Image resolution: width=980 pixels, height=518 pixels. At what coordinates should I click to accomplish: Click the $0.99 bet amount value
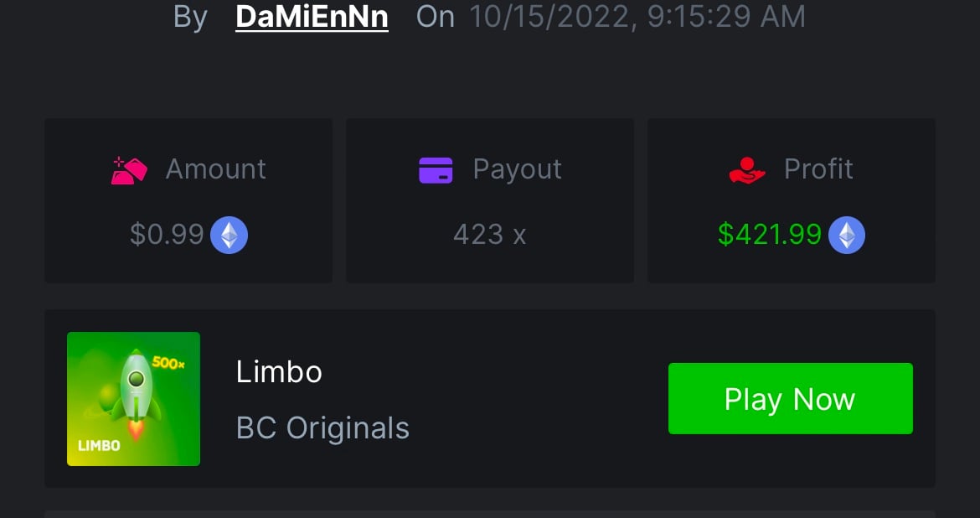point(167,235)
